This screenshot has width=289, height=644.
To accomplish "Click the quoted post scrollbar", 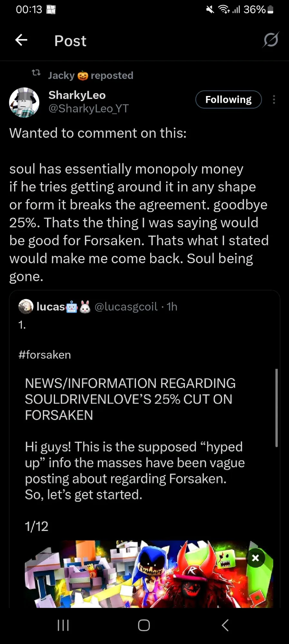I will 276,408.
